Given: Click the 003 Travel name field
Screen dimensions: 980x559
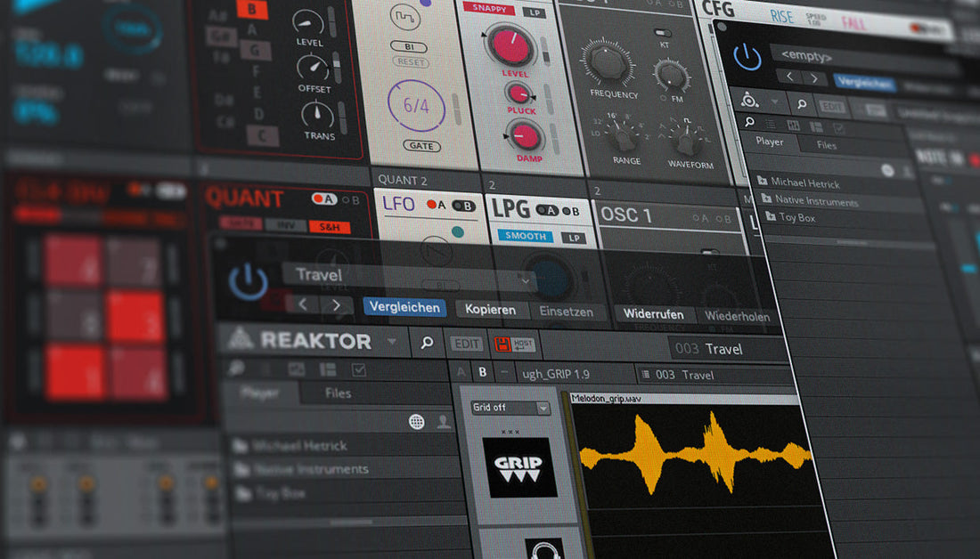Looking at the screenshot, I should [x=728, y=349].
